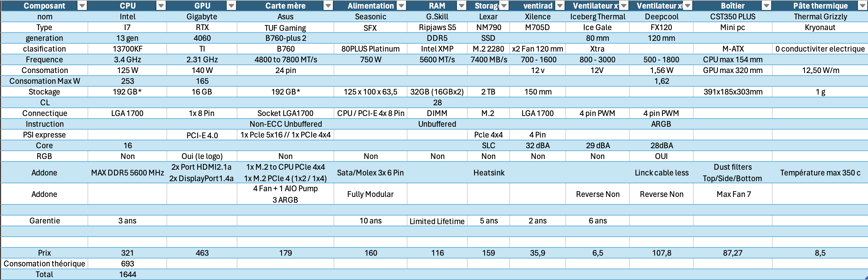Click the Alimentation column filter arrow

[401, 6]
